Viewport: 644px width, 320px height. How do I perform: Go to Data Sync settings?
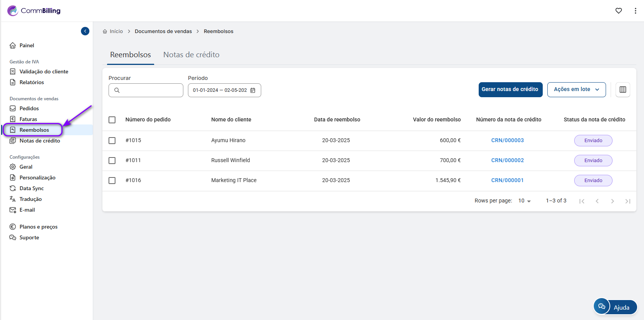tap(31, 188)
